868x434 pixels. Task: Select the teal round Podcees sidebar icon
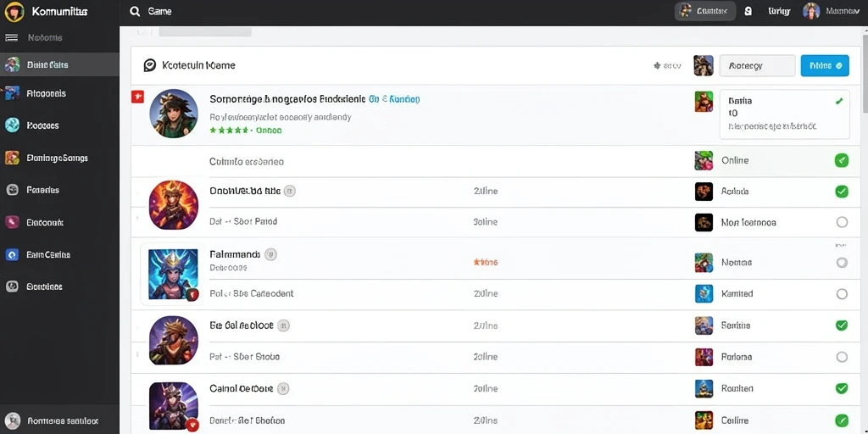(x=12, y=125)
